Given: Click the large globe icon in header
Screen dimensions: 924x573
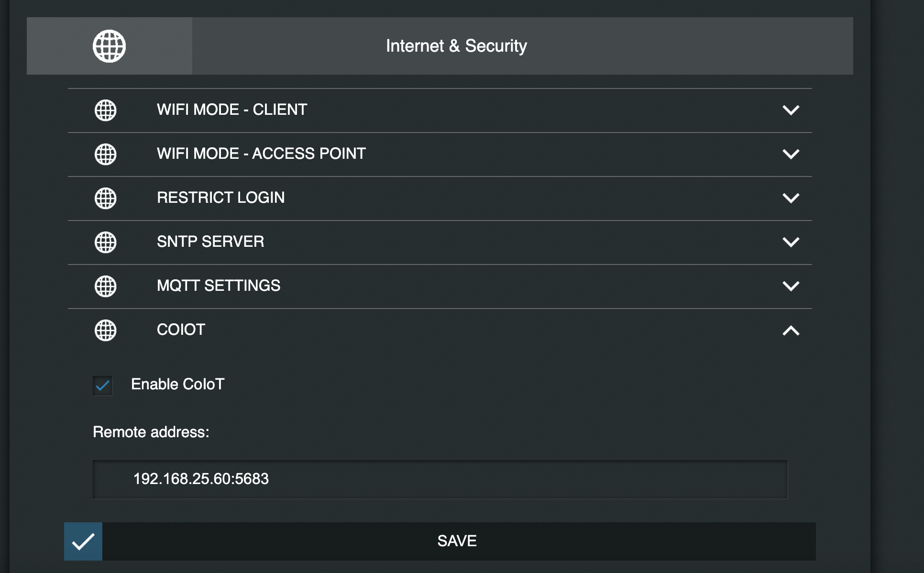Looking at the screenshot, I should [109, 46].
